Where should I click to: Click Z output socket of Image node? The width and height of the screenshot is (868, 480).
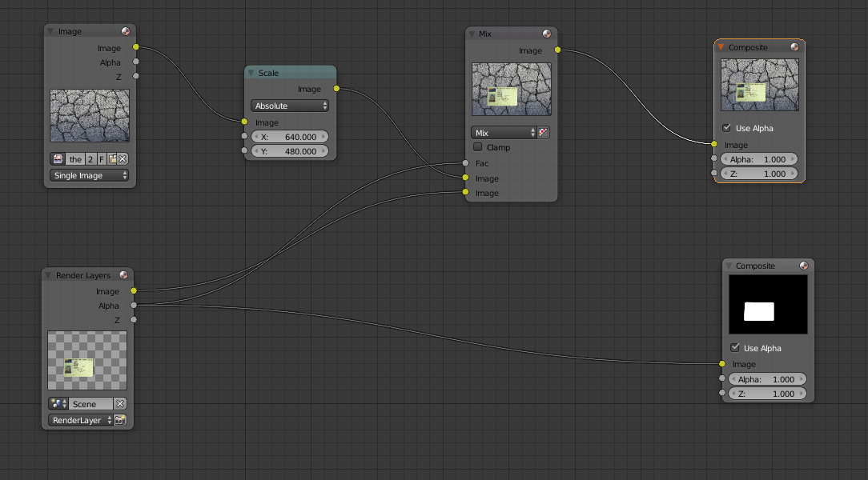coord(135,76)
